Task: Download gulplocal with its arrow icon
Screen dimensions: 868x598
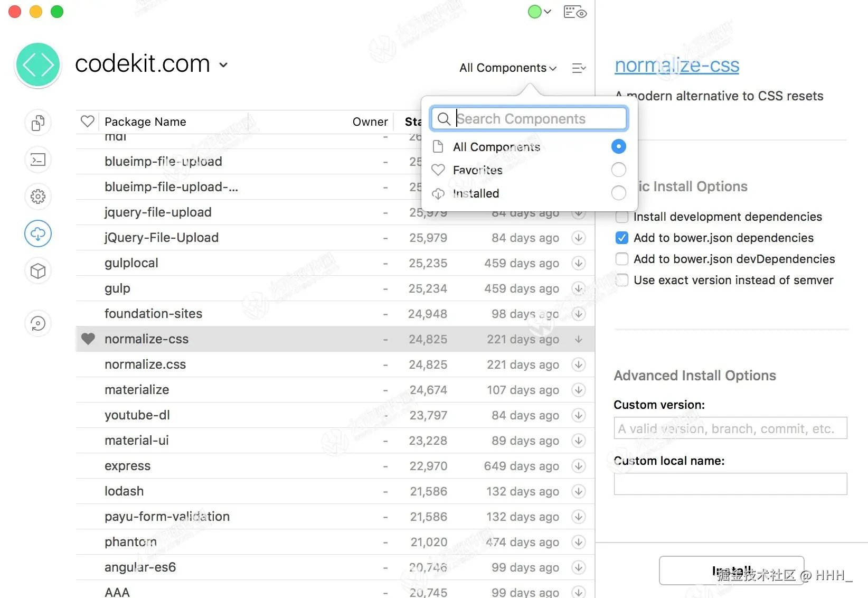Action: click(579, 263)
